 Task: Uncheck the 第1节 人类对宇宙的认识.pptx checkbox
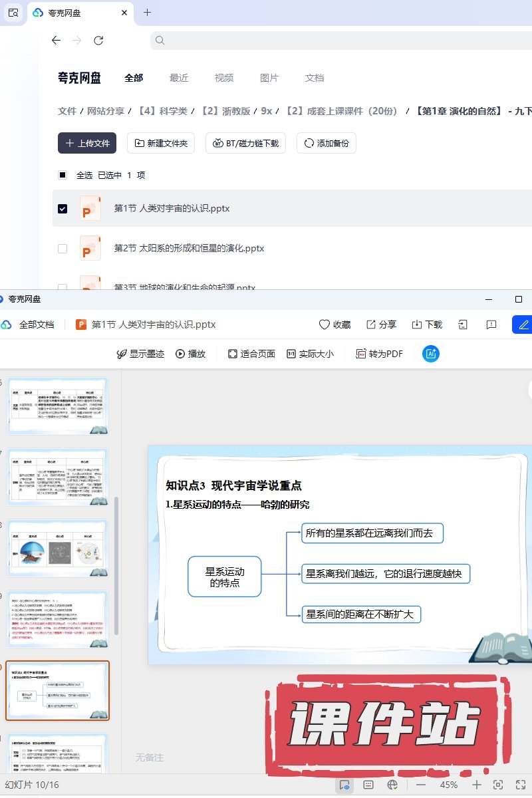coord(63,209)
